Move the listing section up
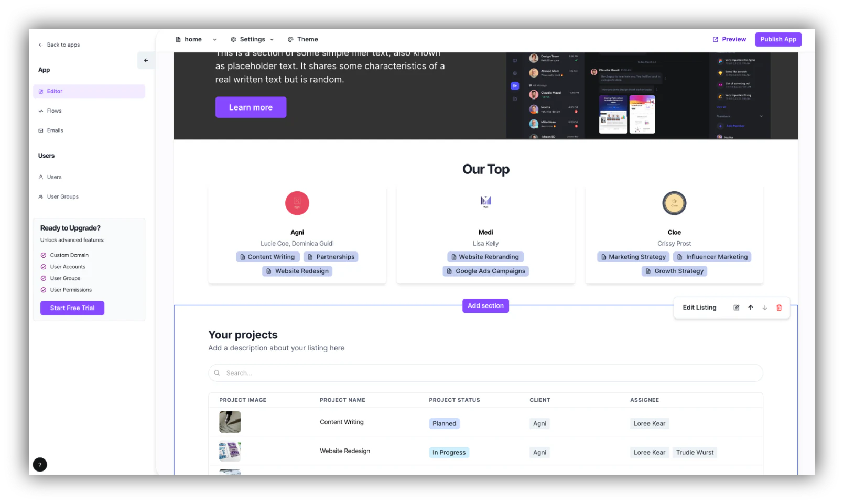 [751, 308]
